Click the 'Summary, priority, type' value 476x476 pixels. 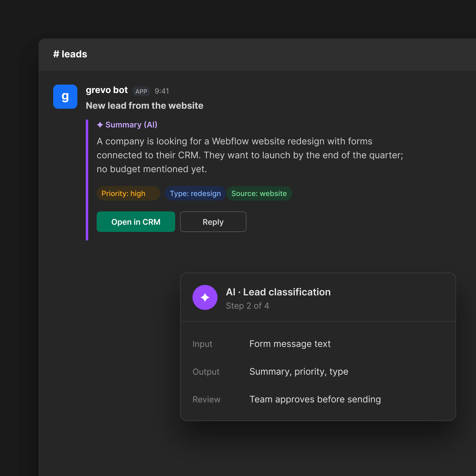click(299, 371)
